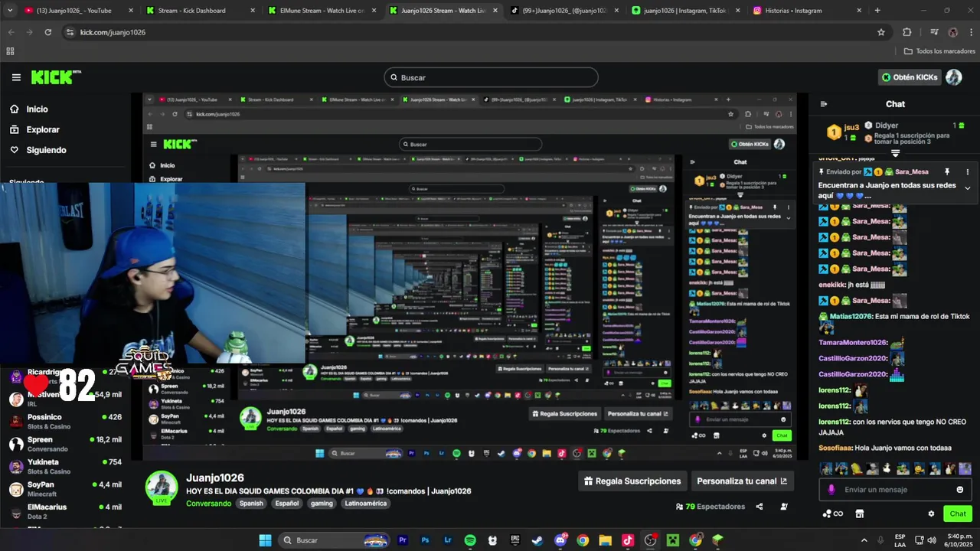
Task: Open Steam from the taskbar
Action: coord(537,540)
